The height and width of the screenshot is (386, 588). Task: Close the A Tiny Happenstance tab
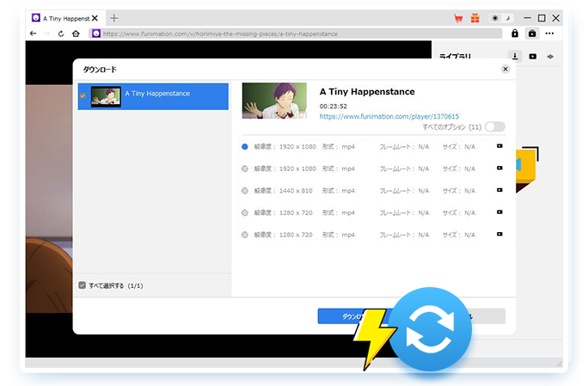95,18
